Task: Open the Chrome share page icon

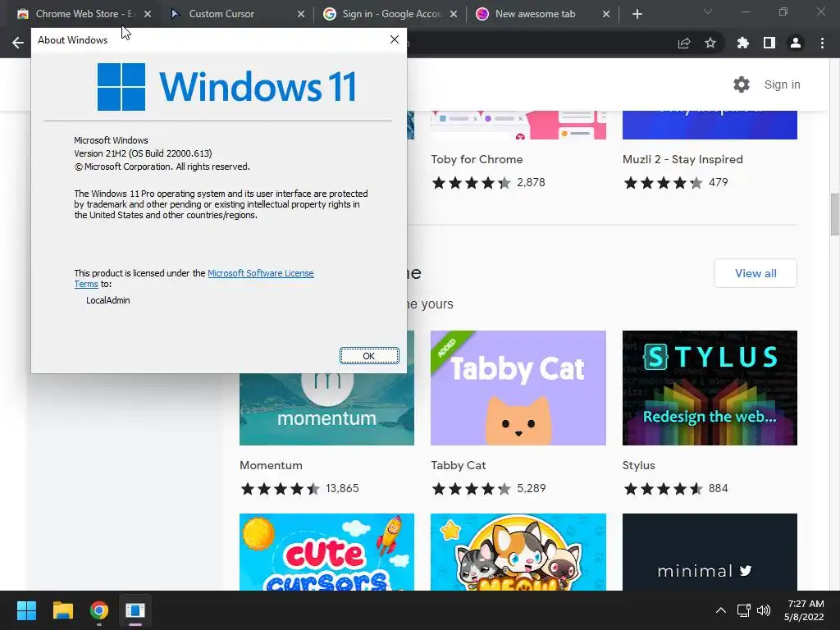Action: pos(684,43)
